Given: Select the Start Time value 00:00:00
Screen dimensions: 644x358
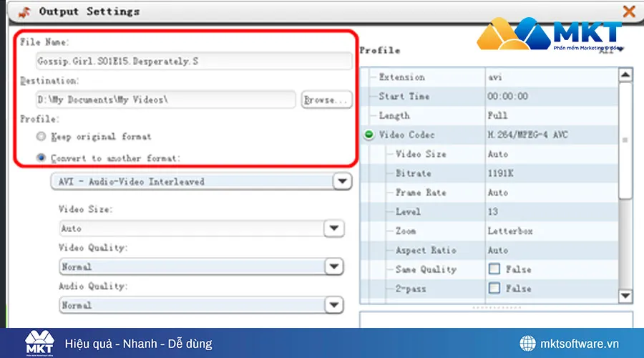Looking at the screenshot, I should [507, 96].
